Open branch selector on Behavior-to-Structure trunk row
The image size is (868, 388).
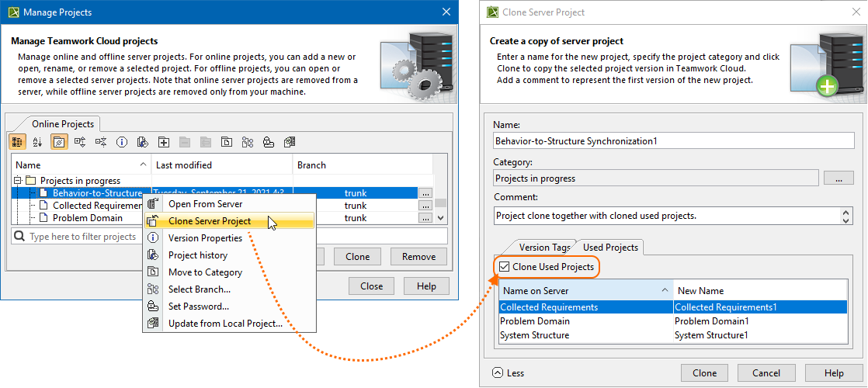coord(425,194)
